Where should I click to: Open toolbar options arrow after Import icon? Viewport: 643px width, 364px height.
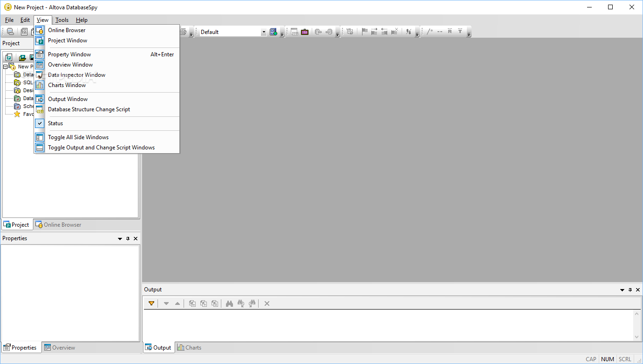[x=337, y=33]
